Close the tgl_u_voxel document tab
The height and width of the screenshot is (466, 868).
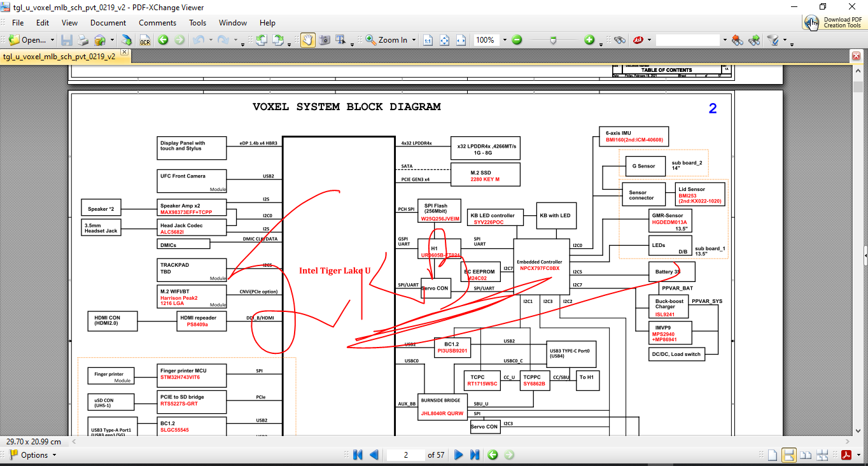click(x=124, y=52)
